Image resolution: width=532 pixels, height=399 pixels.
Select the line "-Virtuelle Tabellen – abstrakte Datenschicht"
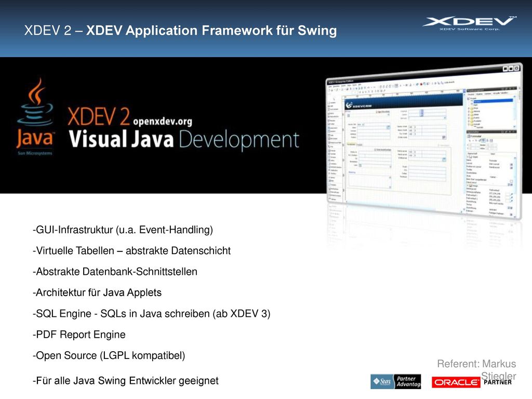pos(131,251)
